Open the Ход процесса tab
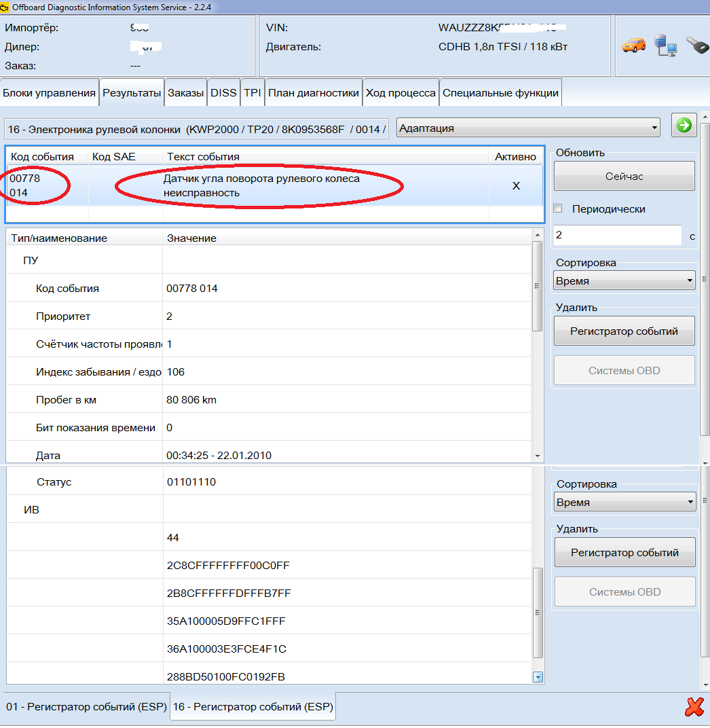The height and width of the screenshot is (728, 710). click(x=401, y=93)
